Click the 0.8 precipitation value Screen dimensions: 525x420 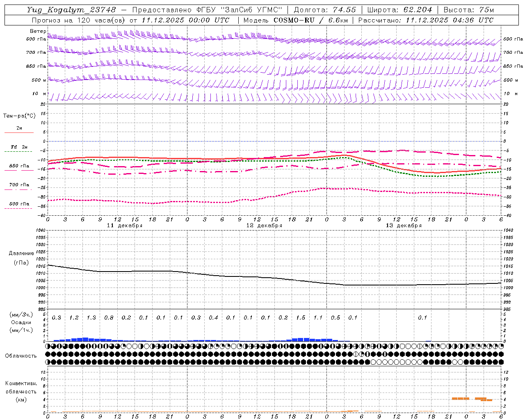(x=109, y=317)
